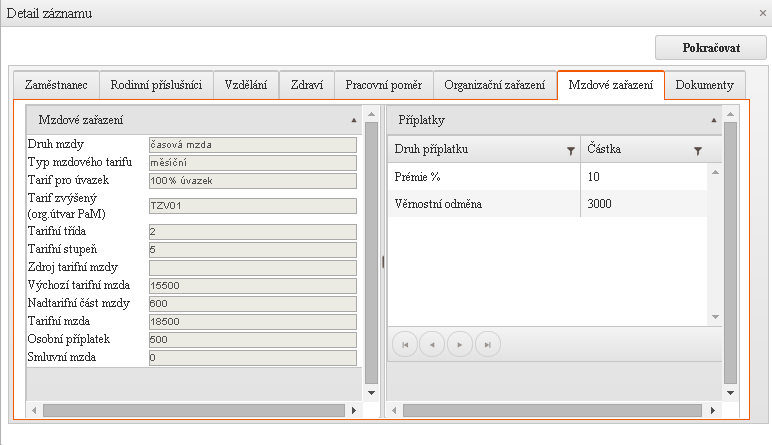Go to previous page of Příplatky grid
Image resolution: width=772 pixels, height=445 pixels.
pos(432,344)
